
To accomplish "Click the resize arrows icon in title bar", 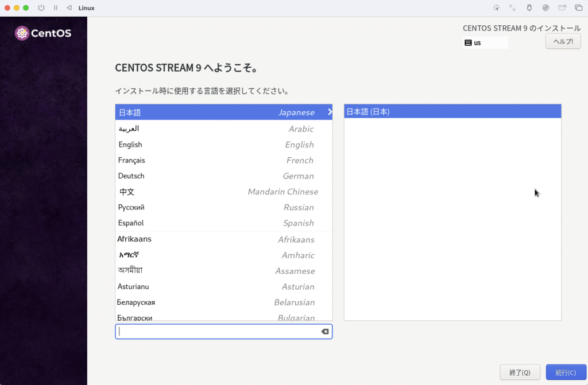I will 512,8.
